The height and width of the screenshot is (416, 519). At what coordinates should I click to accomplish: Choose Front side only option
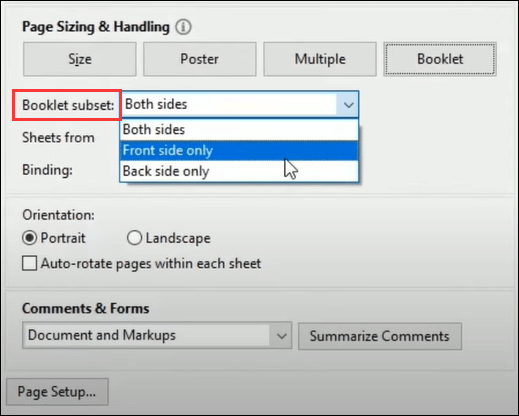tap(239, 150)
